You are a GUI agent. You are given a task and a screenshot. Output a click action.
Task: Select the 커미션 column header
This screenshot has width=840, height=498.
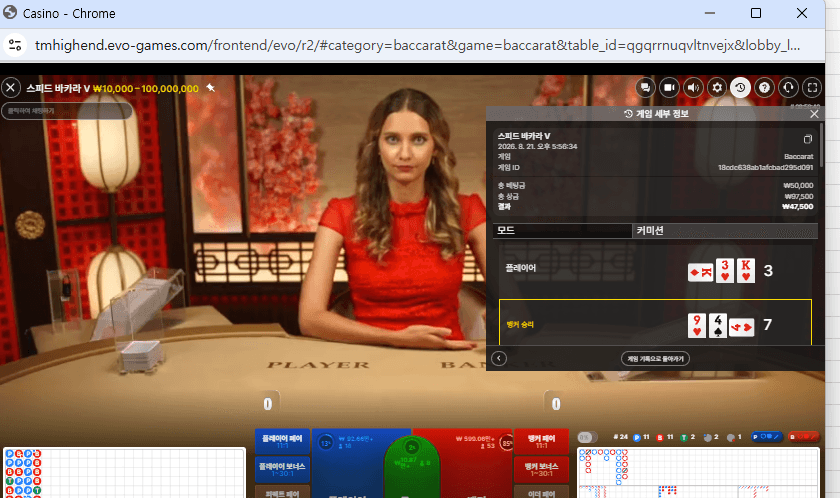[725, 230]
